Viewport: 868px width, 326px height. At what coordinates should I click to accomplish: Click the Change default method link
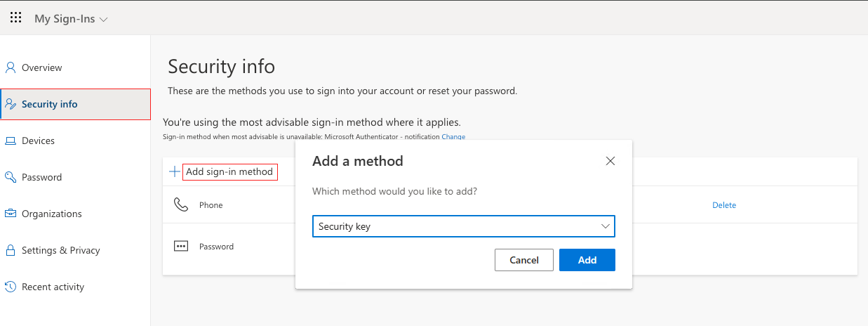coord(453,137)
